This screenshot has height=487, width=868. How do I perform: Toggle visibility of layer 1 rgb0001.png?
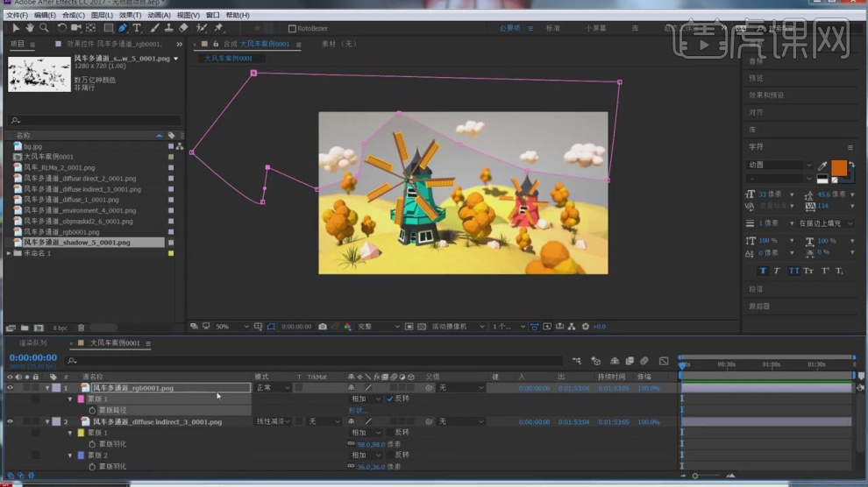click(x=11, y=387)
